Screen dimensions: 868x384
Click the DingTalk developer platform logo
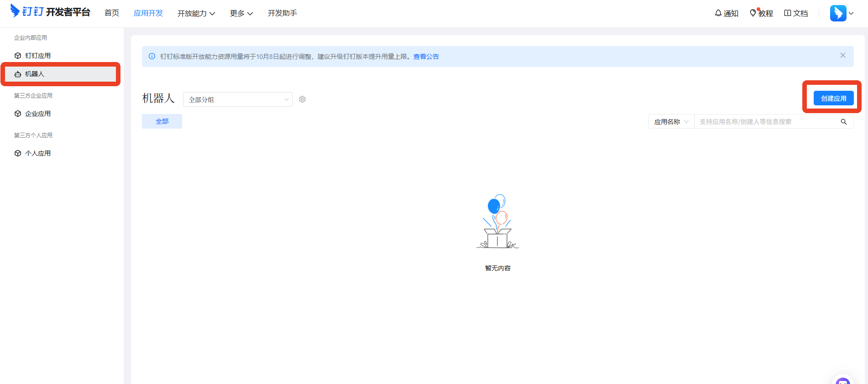coord(50,12)
